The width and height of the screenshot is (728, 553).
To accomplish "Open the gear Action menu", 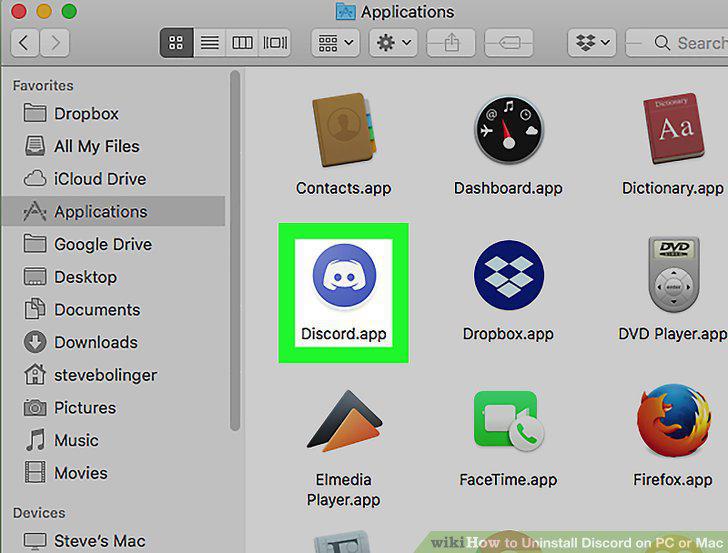I will 393,43.
